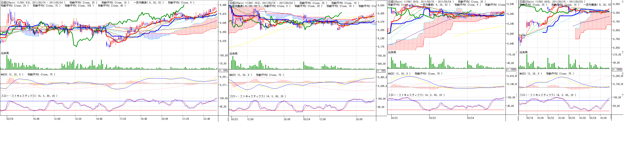Screen dimensions: 644x153
Task: Click the × 1000 volume multiplier in 60分 chart
Action: coord(617,70)
